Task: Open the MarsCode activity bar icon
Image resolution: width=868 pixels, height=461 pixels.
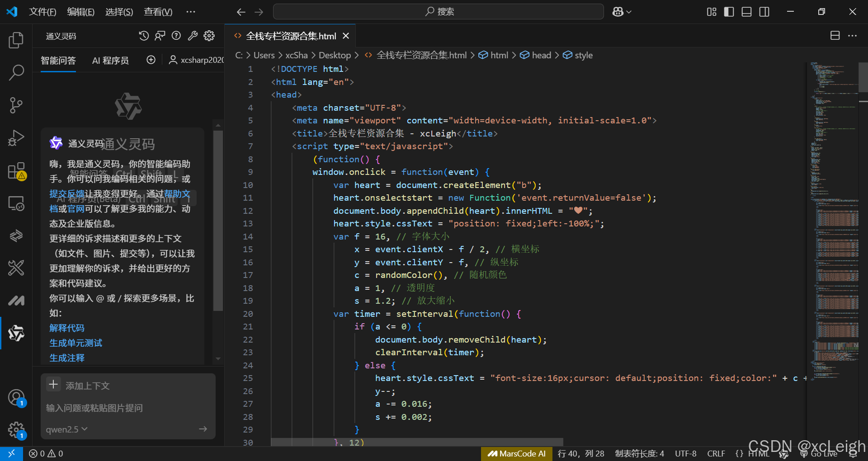Action: (x=16, y=301)
